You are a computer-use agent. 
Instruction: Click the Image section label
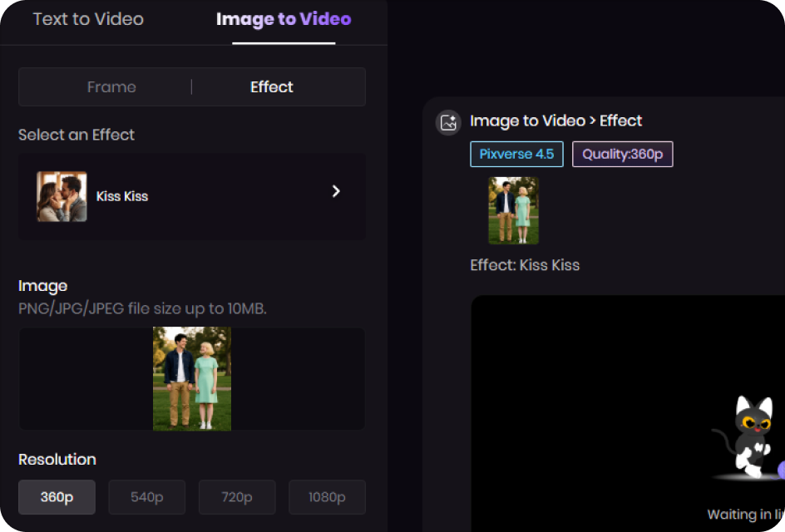pyautogui.click(x=42, y=286)
